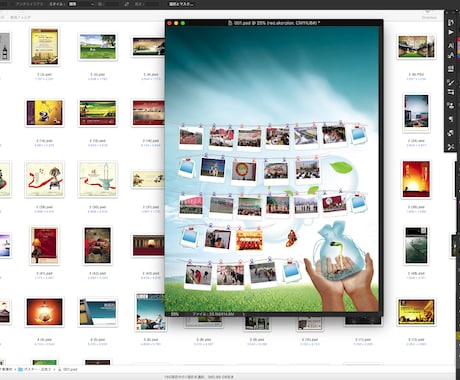This screenshot has width=460, height=380.
Task: Select the brown poster thumbnail with the red figure
Action: [x=98, y=245]
